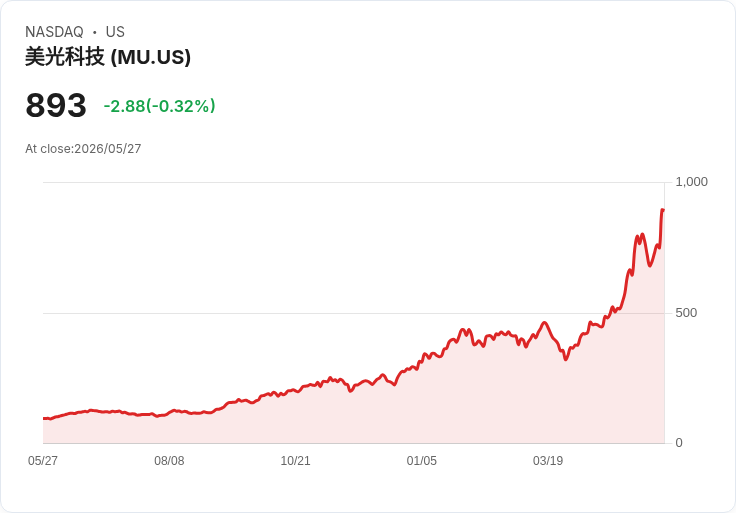
Task: Click the current price 893
Action: point(56,105)
